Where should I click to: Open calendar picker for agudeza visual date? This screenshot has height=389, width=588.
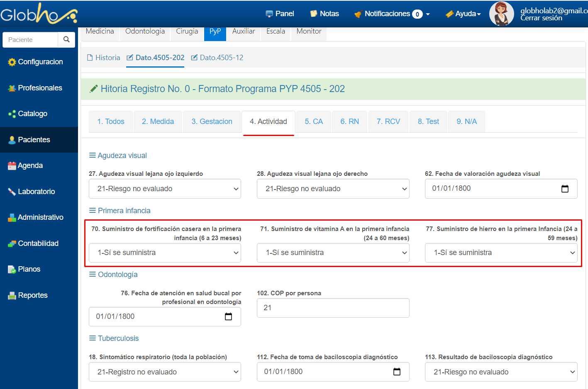click(565, 189)
